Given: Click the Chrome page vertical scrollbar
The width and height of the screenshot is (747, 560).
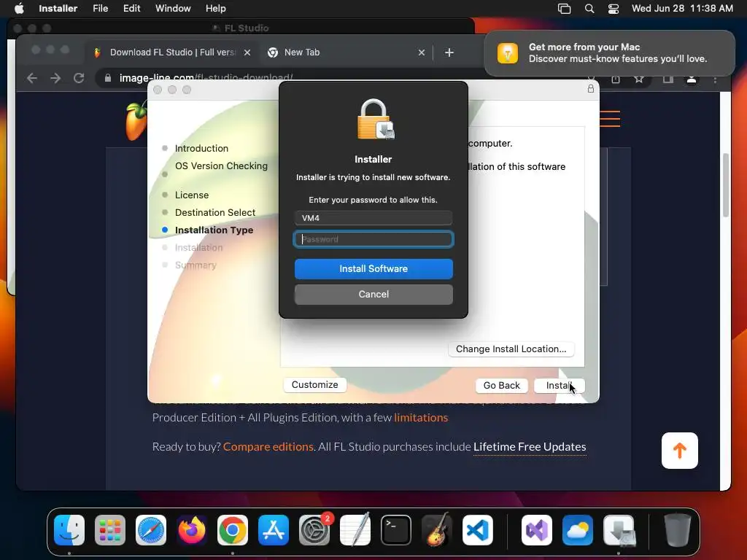Looking at the screenshot, I should 726,186.
